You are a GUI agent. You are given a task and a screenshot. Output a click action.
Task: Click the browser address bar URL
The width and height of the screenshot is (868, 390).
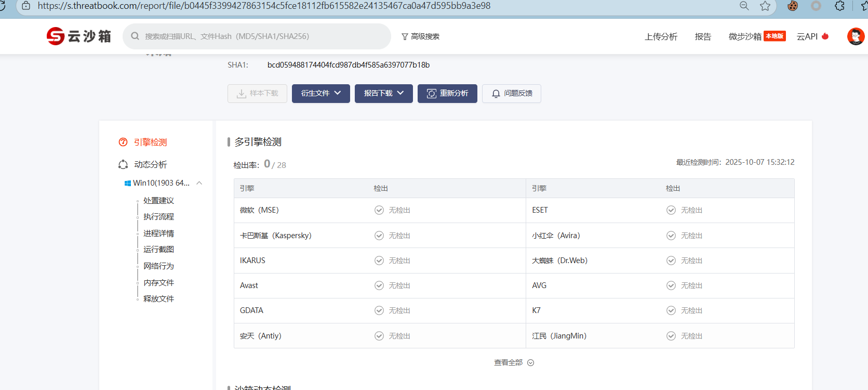tap(264, 6)
